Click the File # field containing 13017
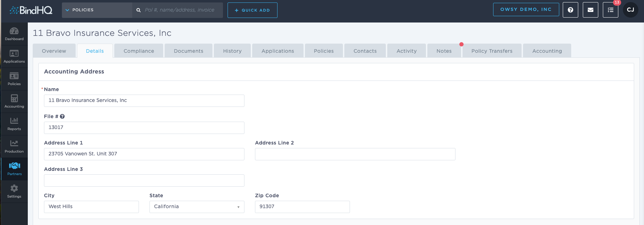The height and width of the screenshot is (225, 644). coord(144,128)
